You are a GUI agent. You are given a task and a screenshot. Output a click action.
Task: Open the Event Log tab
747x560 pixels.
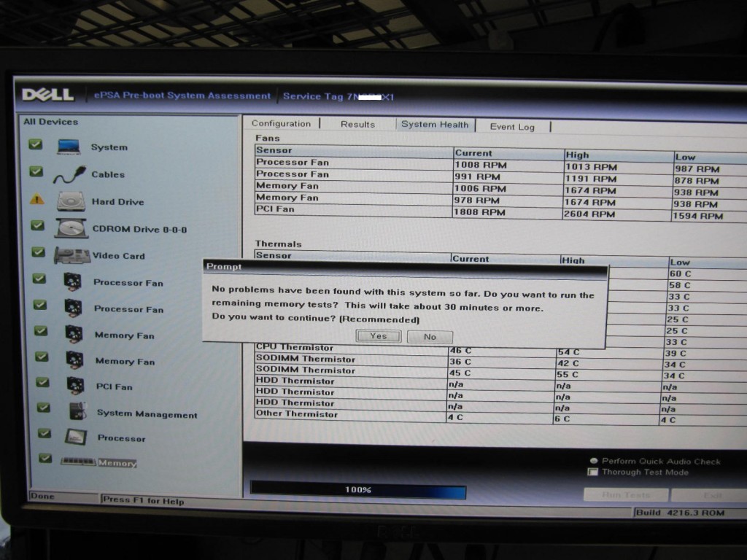tap(512, 127)
